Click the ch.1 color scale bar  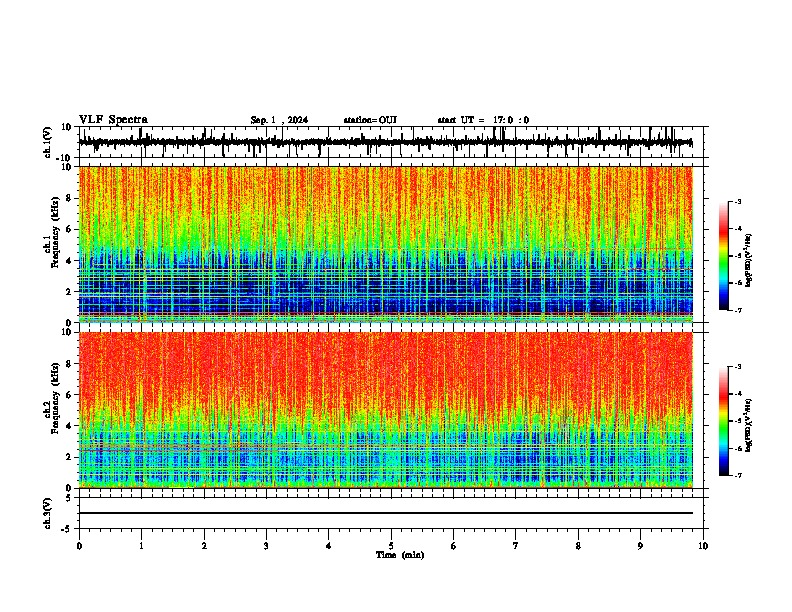tap(724, 256)
